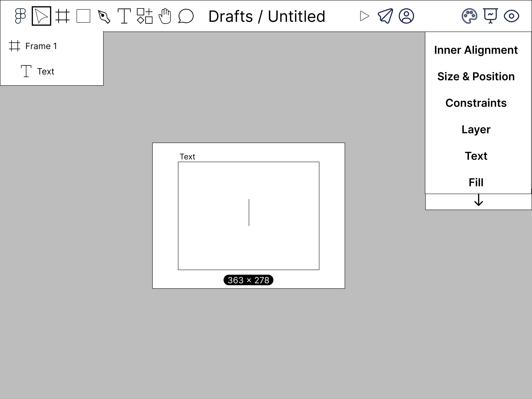The height and width of the screenshot is (399, 532).
Task: Open the Inner Alignment section
Action: [x=476, y=50]
